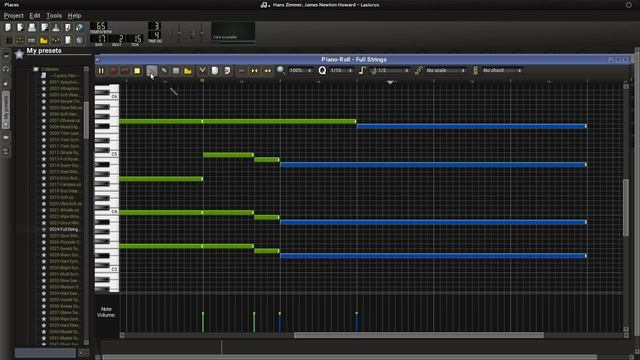Click the open project icon
This screenshot has width=640, height=360.
tap(32, 27)
